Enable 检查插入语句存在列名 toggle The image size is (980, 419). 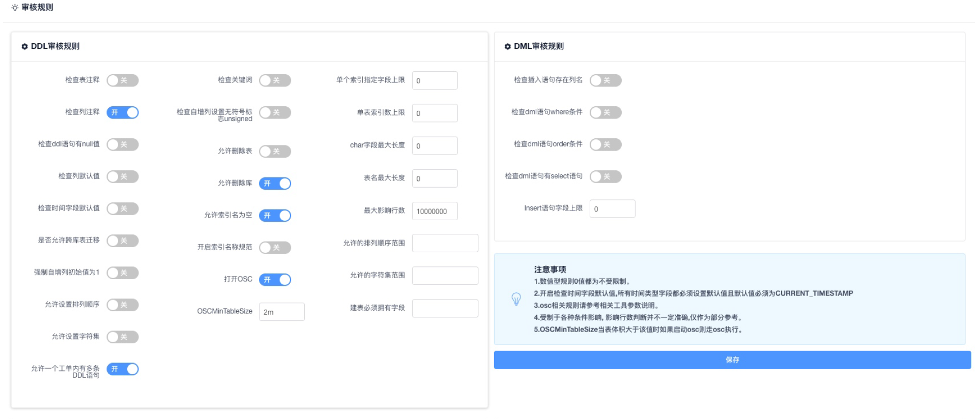606,80
